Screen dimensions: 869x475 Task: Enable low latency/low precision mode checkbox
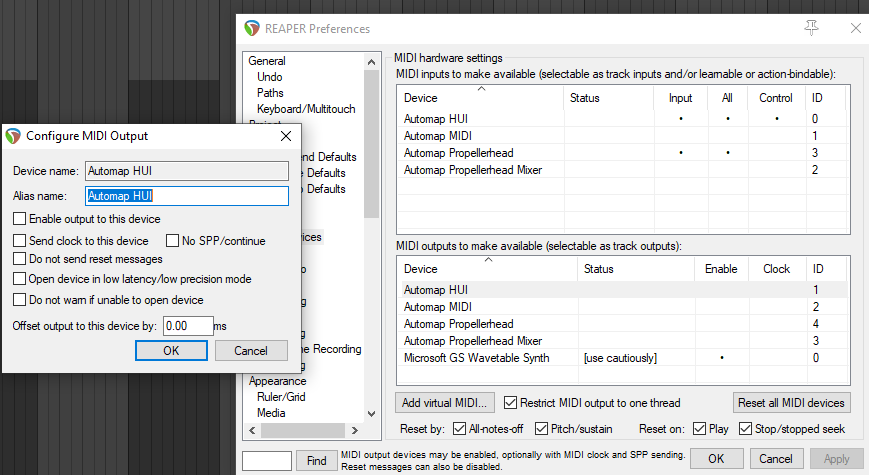point(19,279)
